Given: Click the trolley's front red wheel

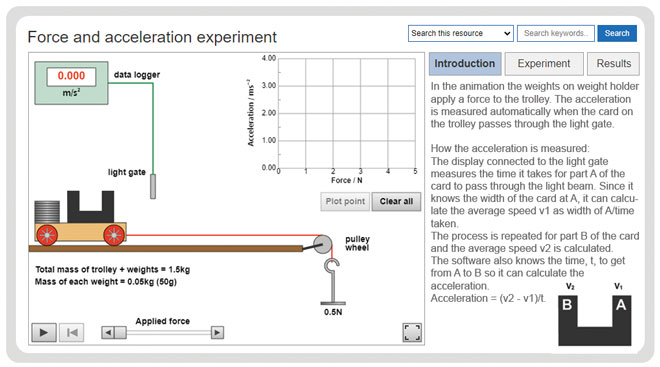Looking at the screenshot, I should [x=114, y=235].
